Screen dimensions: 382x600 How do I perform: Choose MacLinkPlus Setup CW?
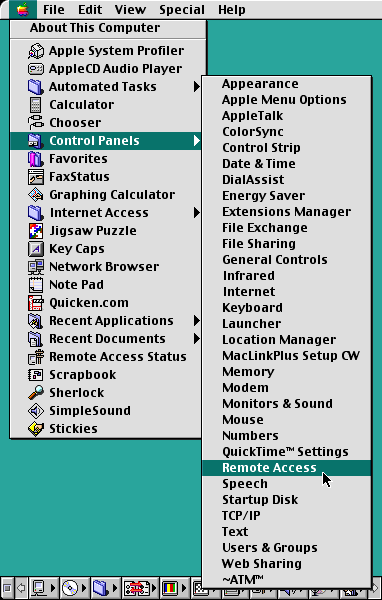[x=287, y=355]
